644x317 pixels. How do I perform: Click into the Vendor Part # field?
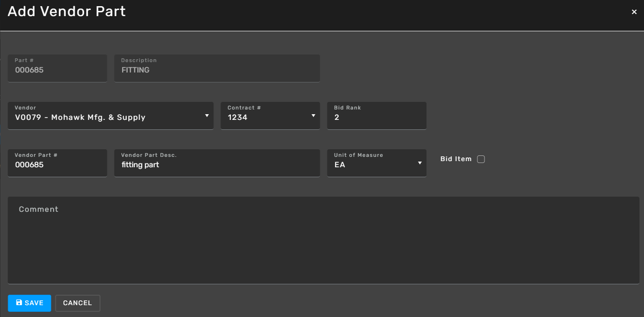(57, 165)
